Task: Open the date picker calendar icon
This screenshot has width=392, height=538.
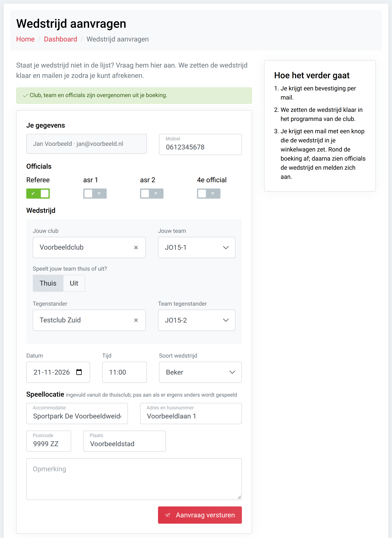Action: pyautogui.click(x=79, y=372)
